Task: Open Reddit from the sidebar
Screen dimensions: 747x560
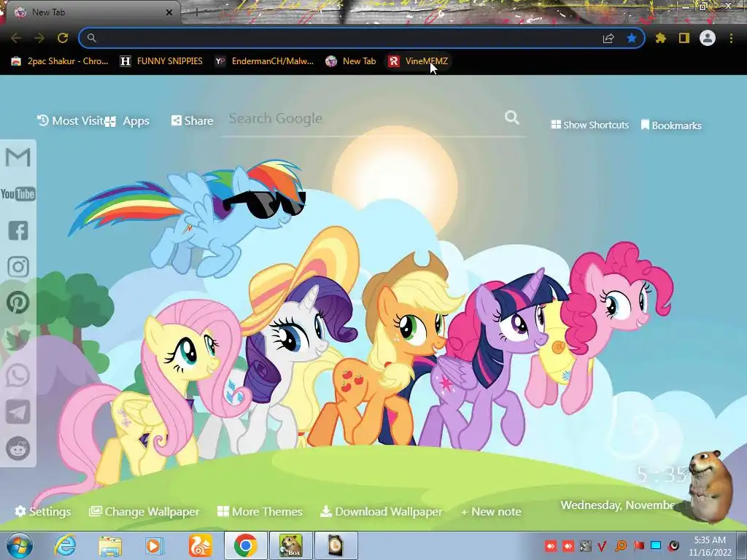Action: [x=18, y=448]
